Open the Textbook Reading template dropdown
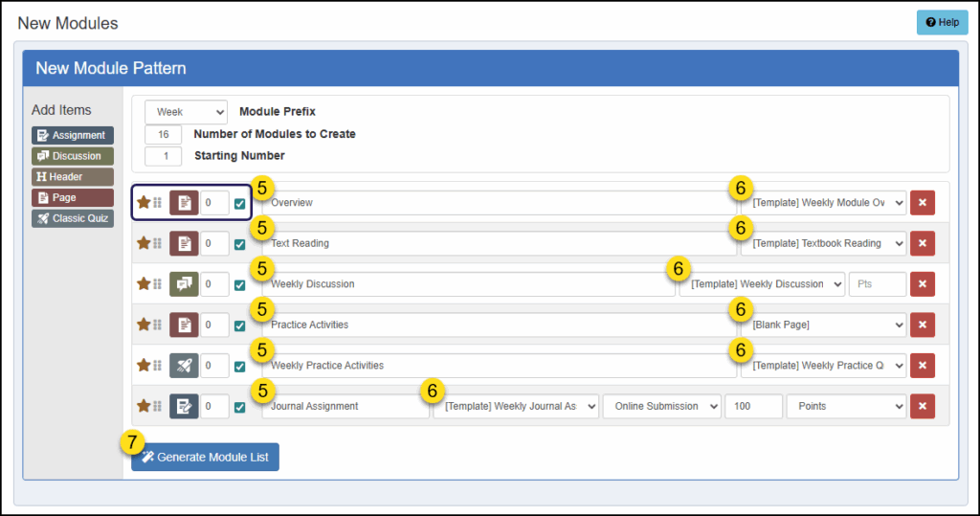Image resolution: width=980 pixels, height=516 pixels. [824, 243]
